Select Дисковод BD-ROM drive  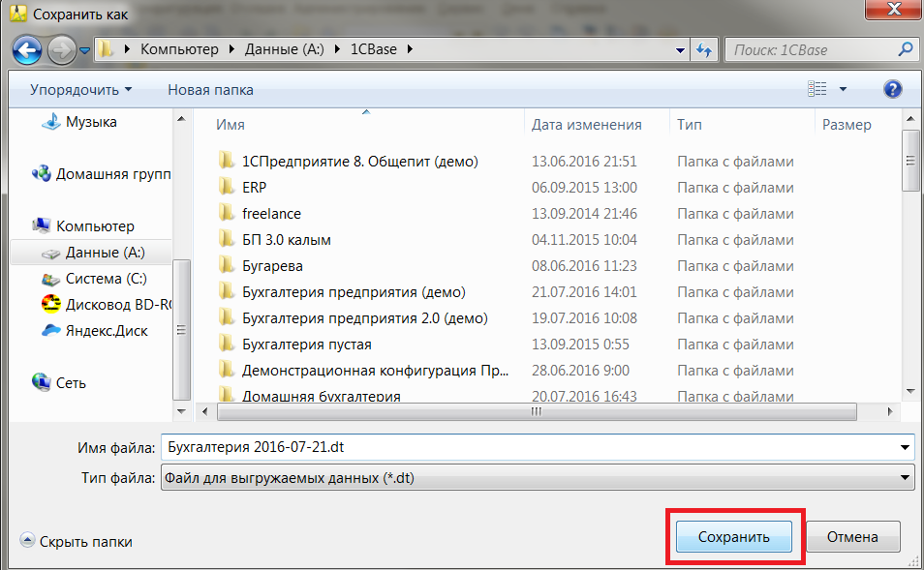tap(107, 304)
